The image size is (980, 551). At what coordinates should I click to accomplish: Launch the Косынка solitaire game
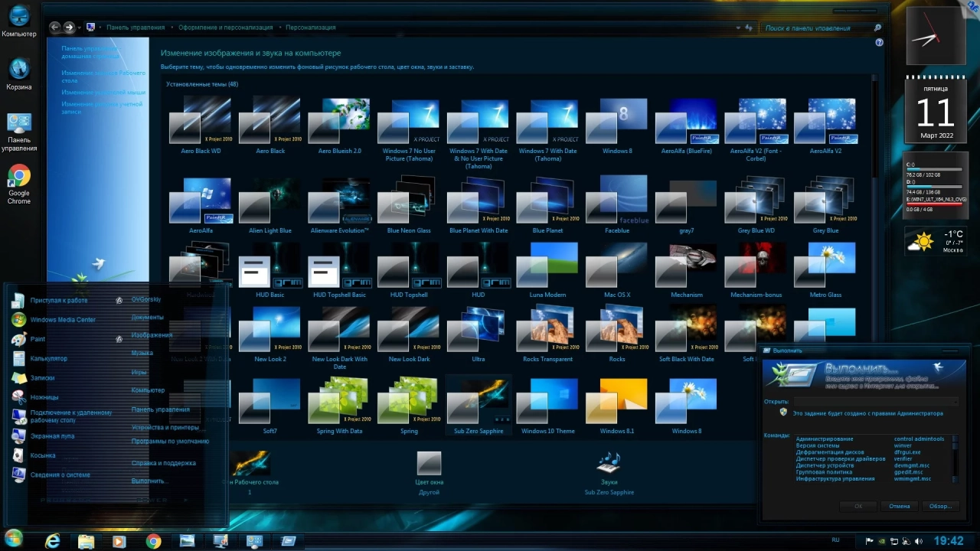click(x=43, y=455)
